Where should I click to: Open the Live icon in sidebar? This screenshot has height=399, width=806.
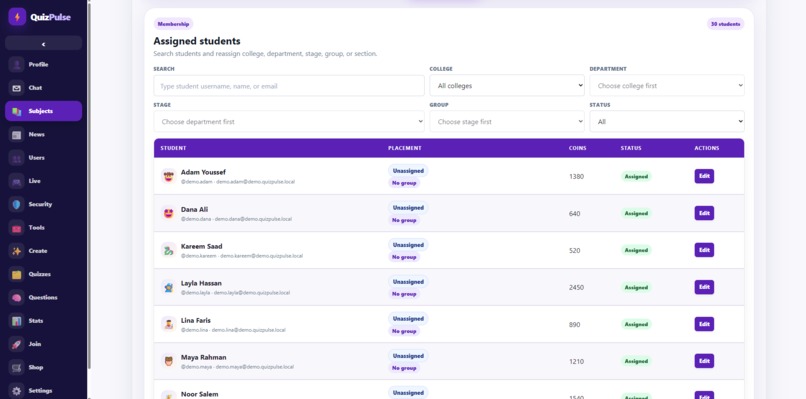(x=16, y=181)
